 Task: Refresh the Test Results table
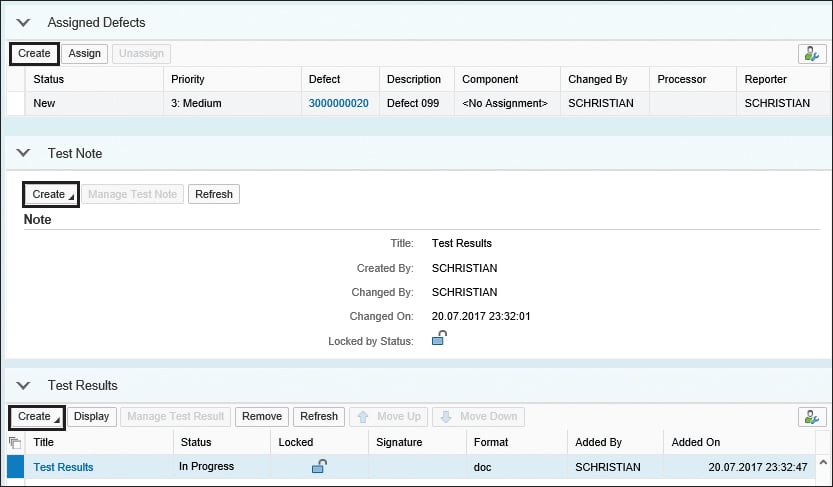(319, 417)
